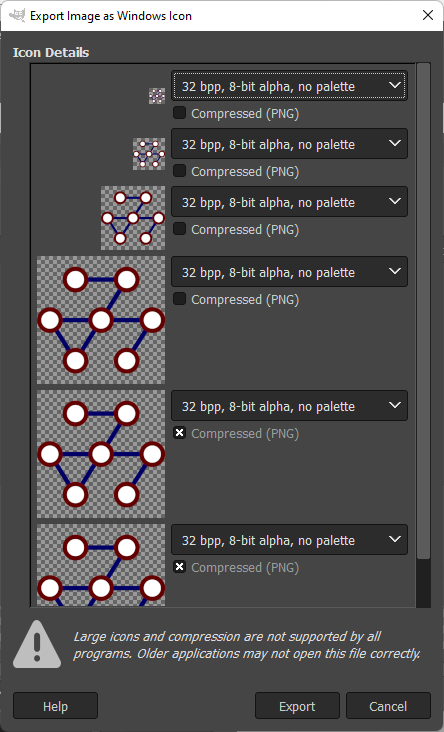Click the fifth large icon preview
The height and width of the screenshot is (732, 444).
coord(101,454)
